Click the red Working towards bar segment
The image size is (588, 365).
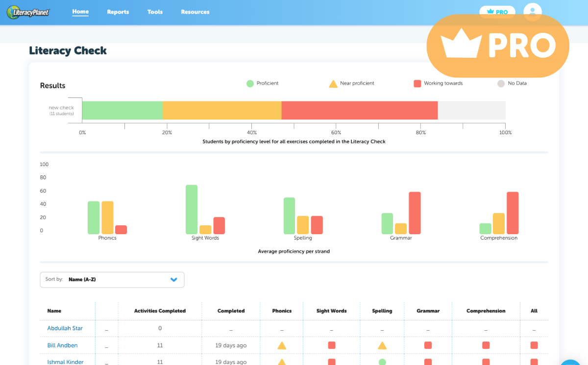pyautogui.click(x=359, y=110)
